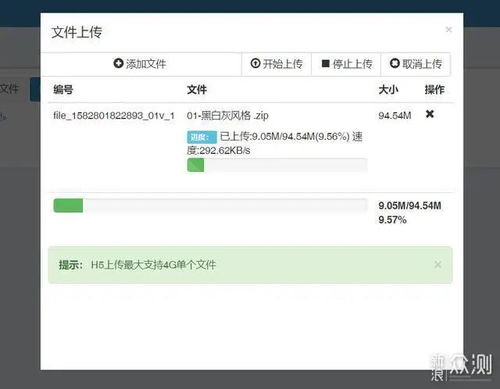Viewport: 500px width, 389px height.
Task: Click the blue 进度 label badge
Action: click(202, 137)
